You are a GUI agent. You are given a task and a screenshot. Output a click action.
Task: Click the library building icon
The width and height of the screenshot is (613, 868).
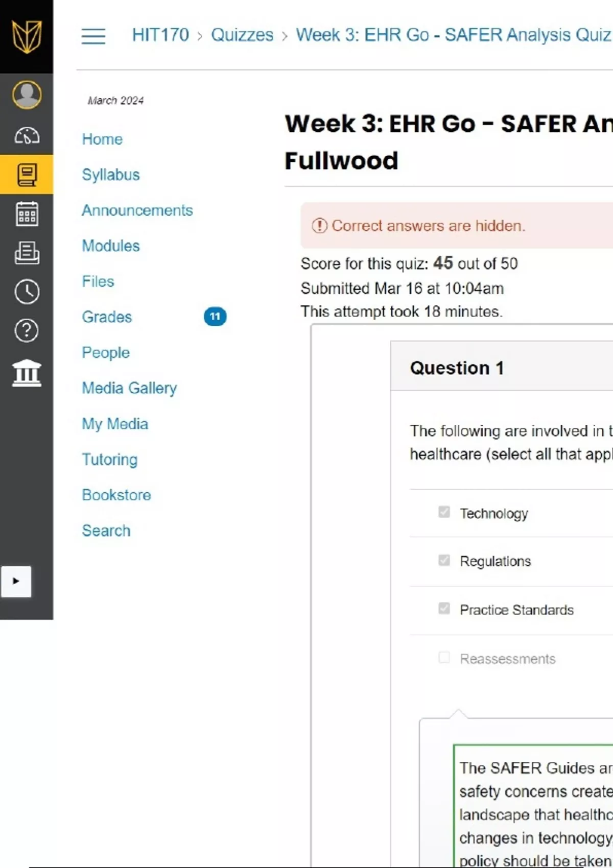[x=27, y=373]
